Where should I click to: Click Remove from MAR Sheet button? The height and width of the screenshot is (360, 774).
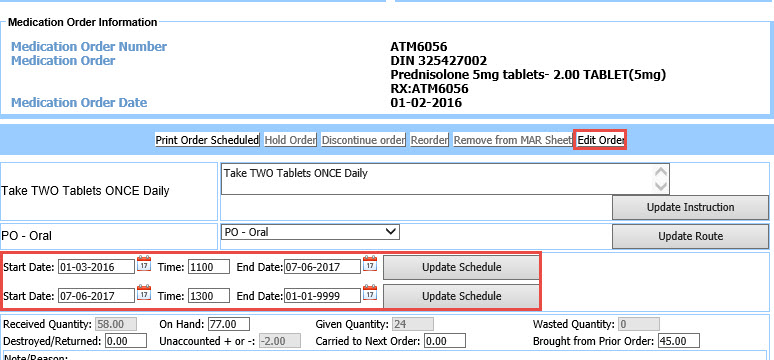(x=513, y=140)
